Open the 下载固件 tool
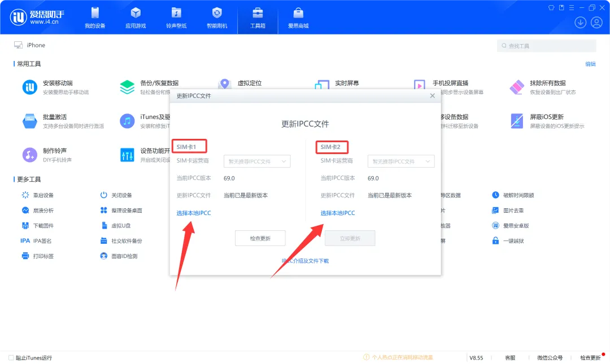Screen dimensions: 610x364 38,226
